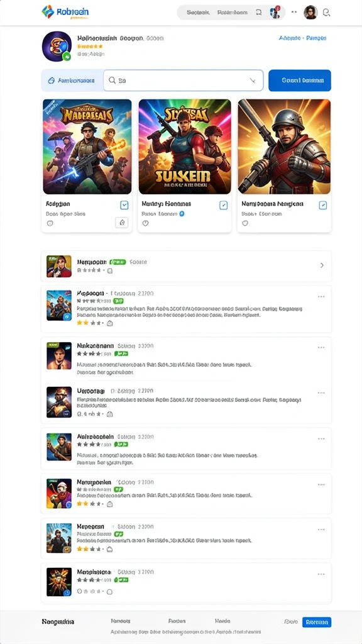Click the comment icon in the first list row
The image size is (362, 644).
[x=110, y=271]
